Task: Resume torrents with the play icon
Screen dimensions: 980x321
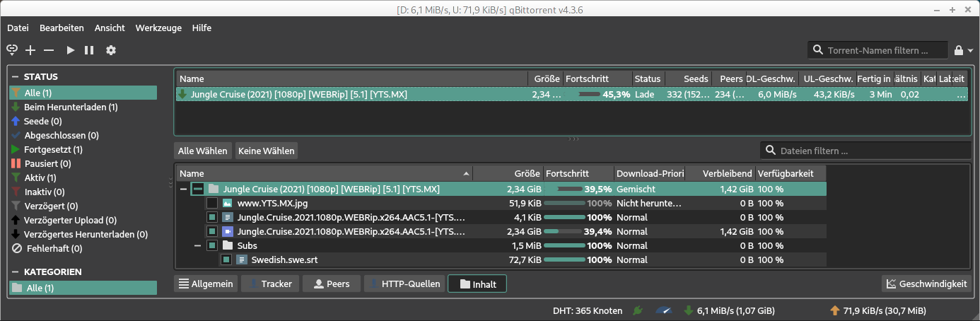Action: coord(71,50)
